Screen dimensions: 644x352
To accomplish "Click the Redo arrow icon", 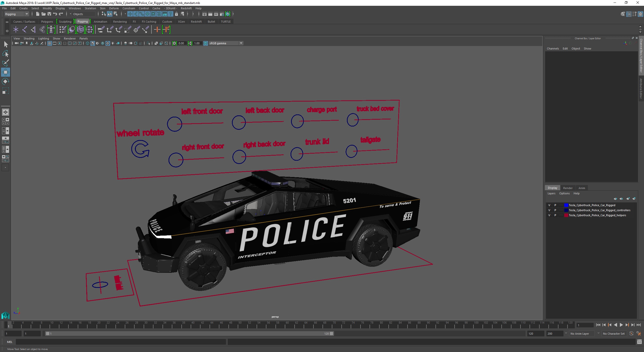I will (61, 14).
